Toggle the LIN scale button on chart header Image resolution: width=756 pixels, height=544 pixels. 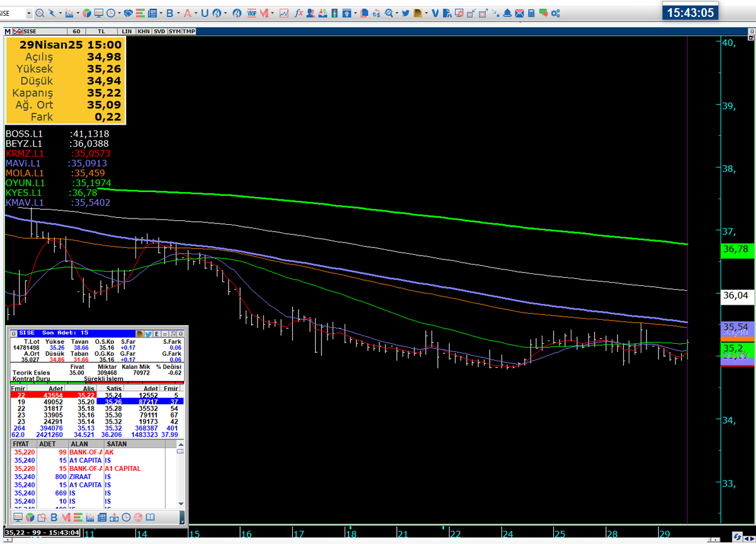127,31
